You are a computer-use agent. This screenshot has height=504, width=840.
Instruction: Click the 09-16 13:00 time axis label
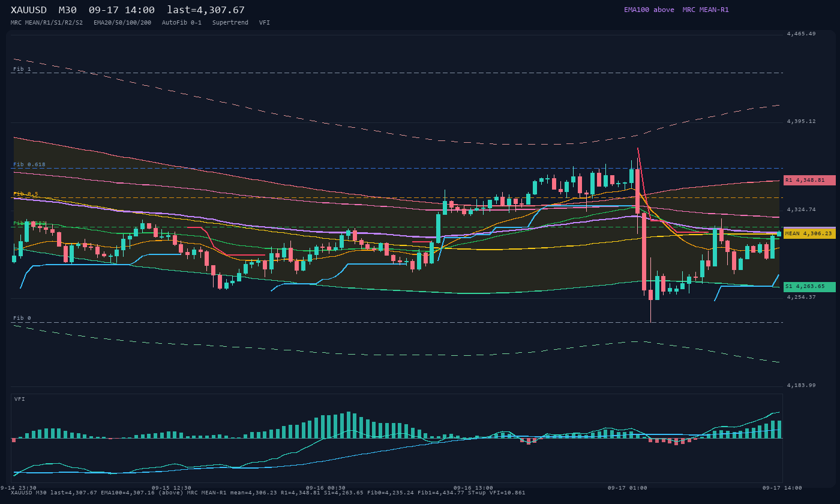pos(473,488)
